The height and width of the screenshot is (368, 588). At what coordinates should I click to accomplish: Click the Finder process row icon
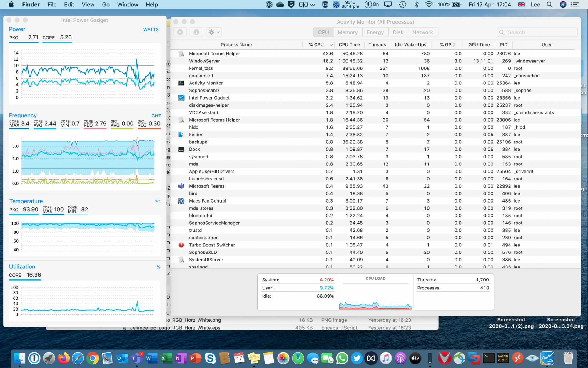point(181,135)
